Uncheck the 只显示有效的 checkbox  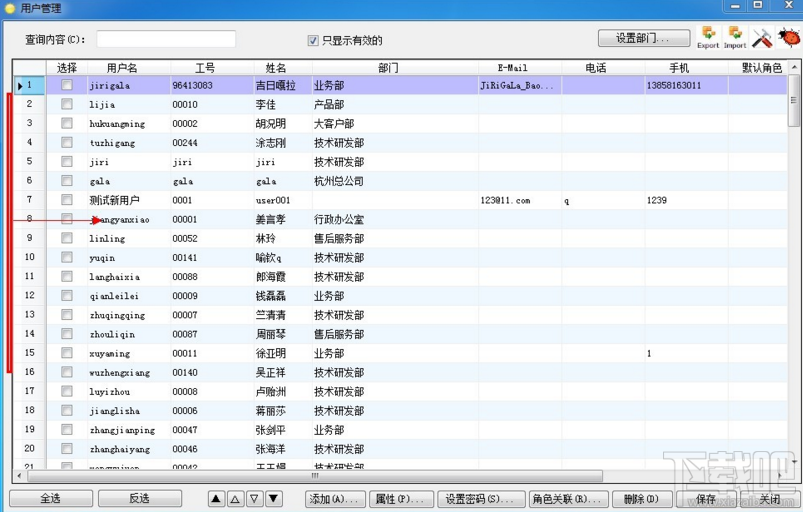313,40
